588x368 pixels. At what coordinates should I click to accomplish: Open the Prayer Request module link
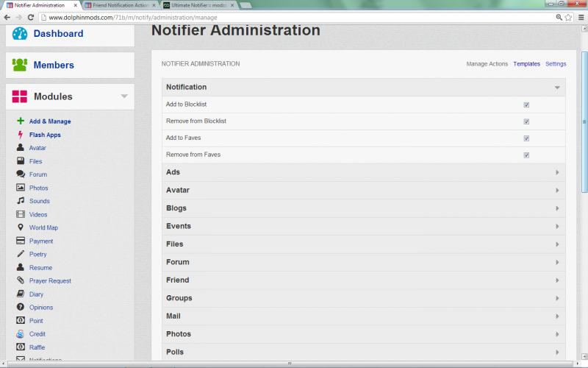pos(50,281)
